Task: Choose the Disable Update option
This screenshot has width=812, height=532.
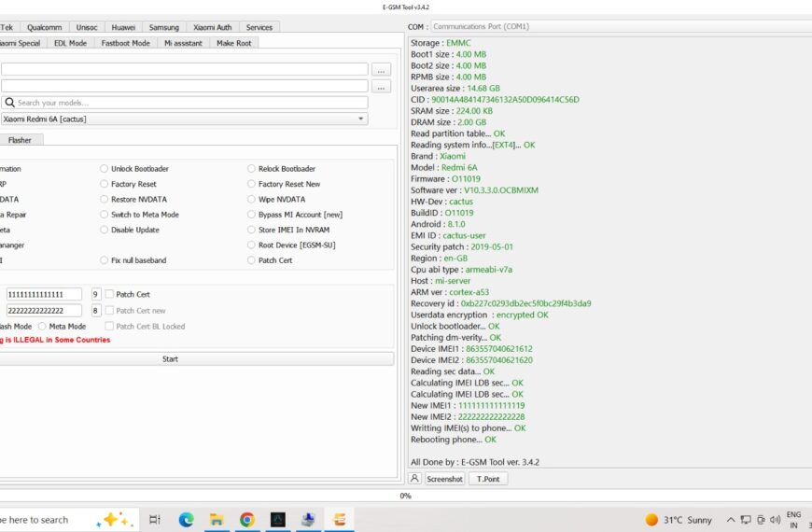Action: [x=130, y=230]
